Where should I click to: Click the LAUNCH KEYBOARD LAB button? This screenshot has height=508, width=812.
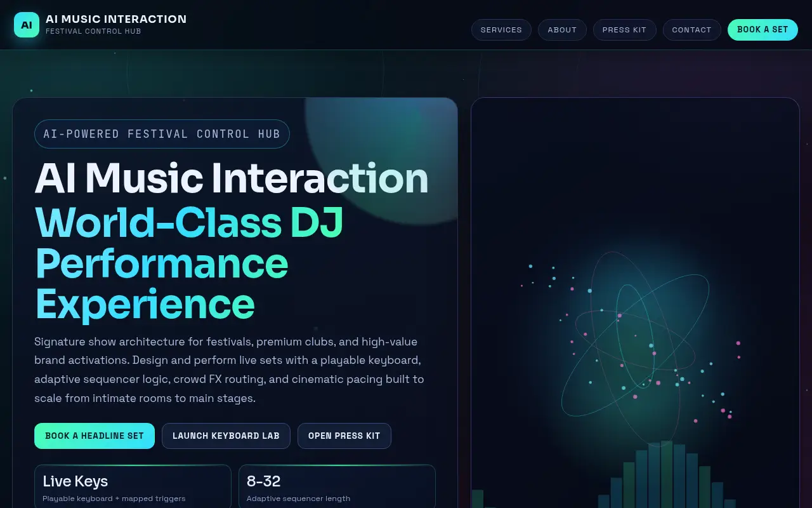tap(226, 436)
